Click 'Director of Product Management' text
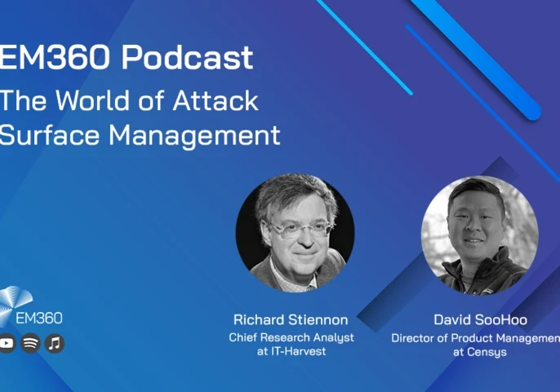Image resolution: width=560 pixels, height=392 pixels. coord(475,338)
